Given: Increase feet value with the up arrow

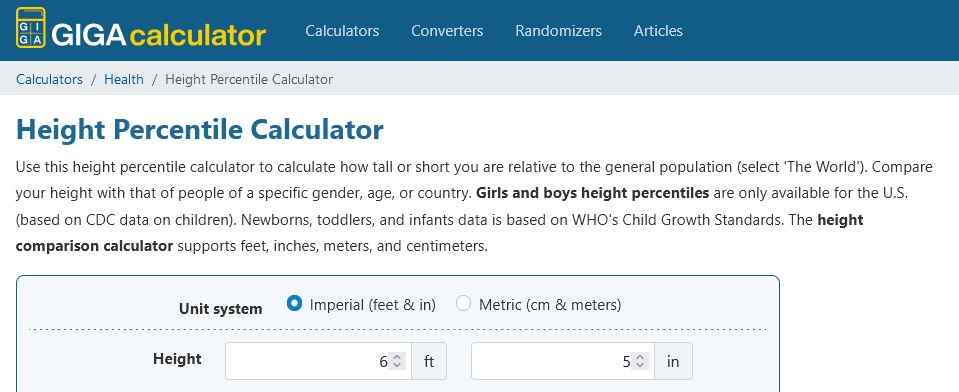Looking at the screenshot, I should tap(397, 357).
